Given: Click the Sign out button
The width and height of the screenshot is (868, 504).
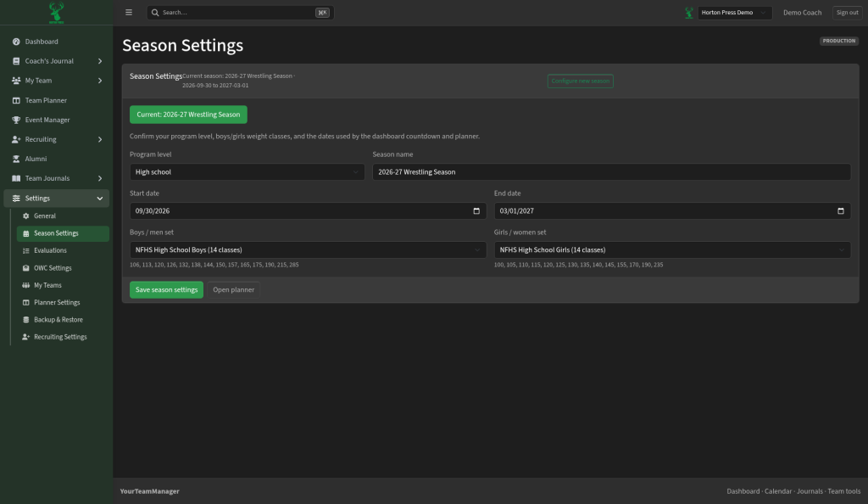Looking at the screenshot, I should coord(847,12).
